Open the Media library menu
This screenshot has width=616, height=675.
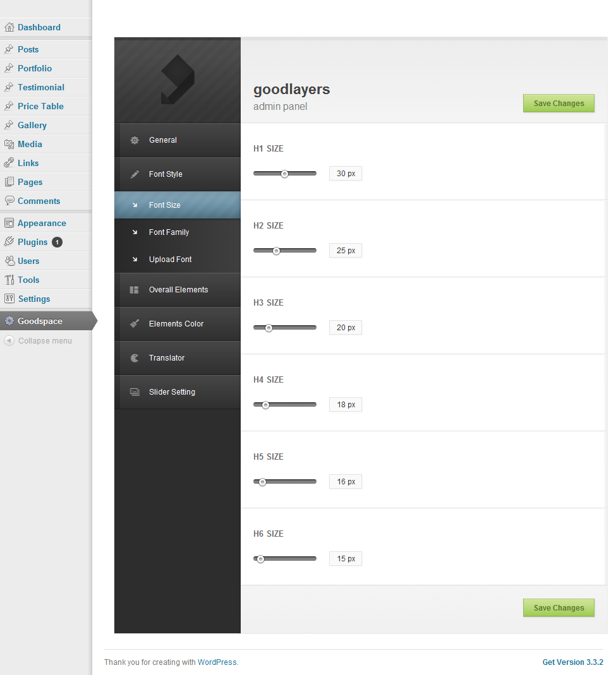pyautogui.click(x=45, y=144)
